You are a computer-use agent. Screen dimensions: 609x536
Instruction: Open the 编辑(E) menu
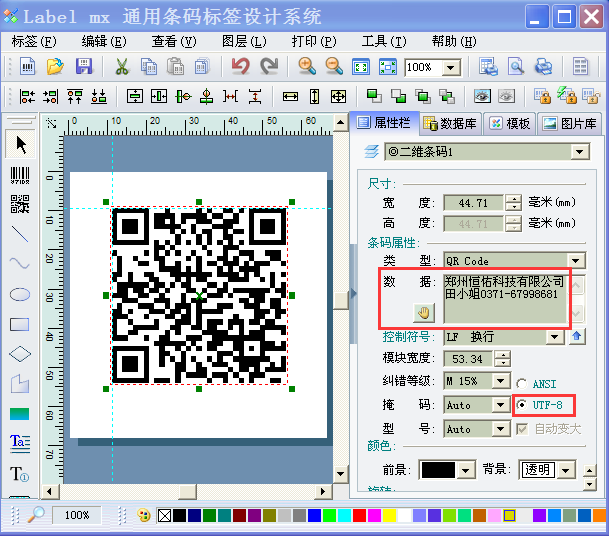pos(104,41)
